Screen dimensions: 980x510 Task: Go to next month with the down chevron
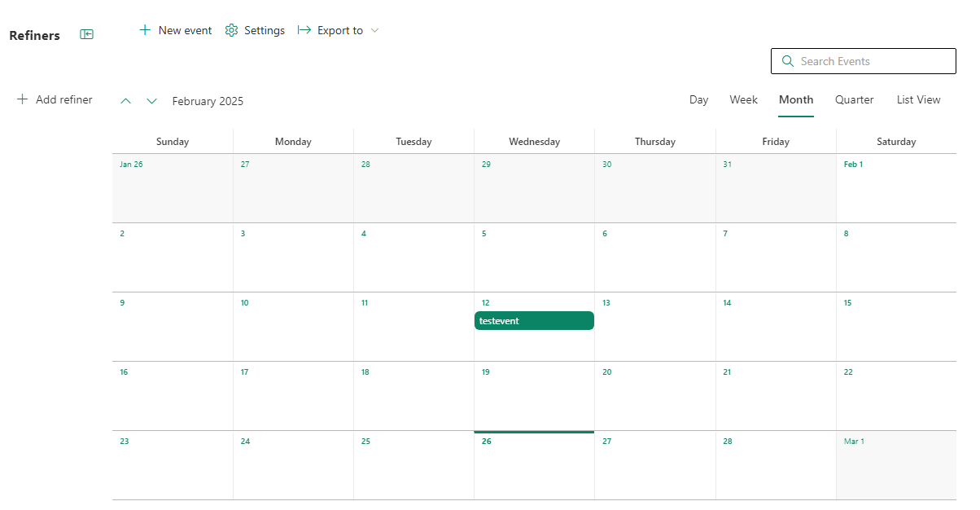pyautogui.click(x=151, y=100)
